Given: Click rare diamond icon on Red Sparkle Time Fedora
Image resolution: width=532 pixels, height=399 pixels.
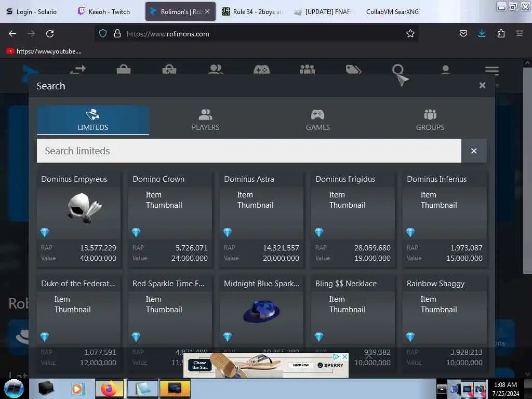Looking at the screenshot, I should 136,337.
